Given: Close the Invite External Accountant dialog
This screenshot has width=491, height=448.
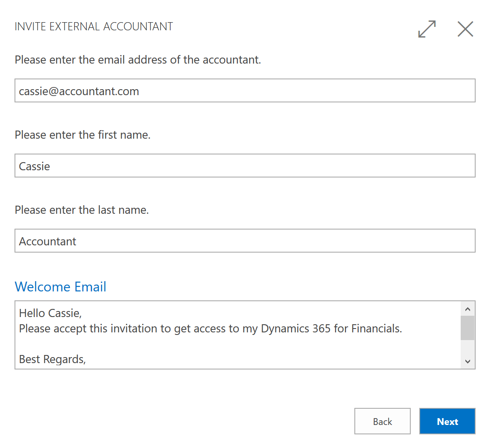Looking at the screenshot, I should coord(465,29).
